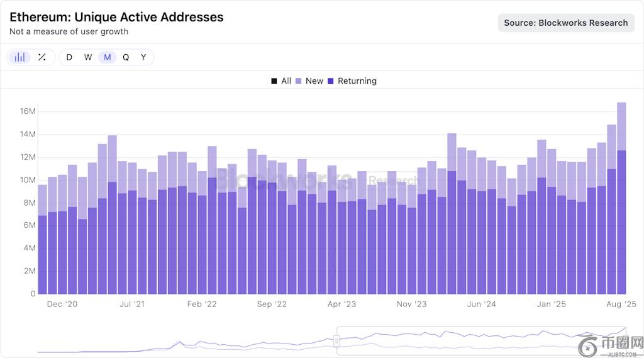Open the Source: Blockworks Research link

tap(565, 23)
